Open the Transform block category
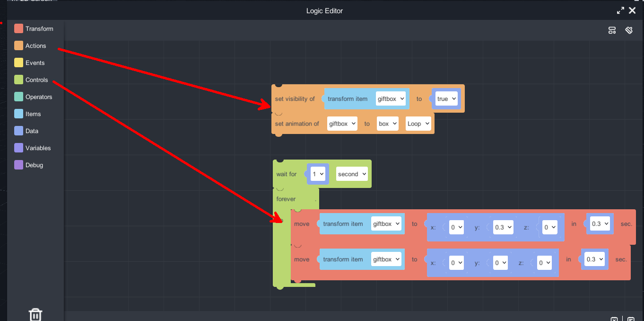Screen dimensions: 644x321 [x=39, y=29]
